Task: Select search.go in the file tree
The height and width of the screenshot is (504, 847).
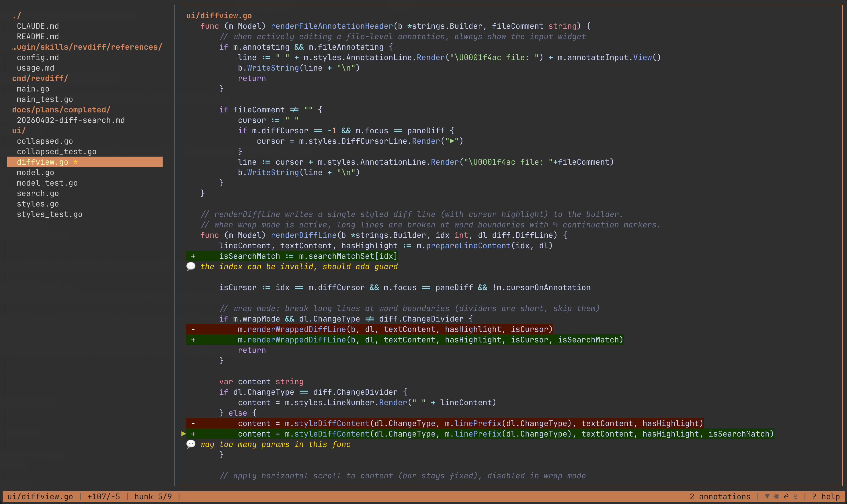Action: point(38,193)
